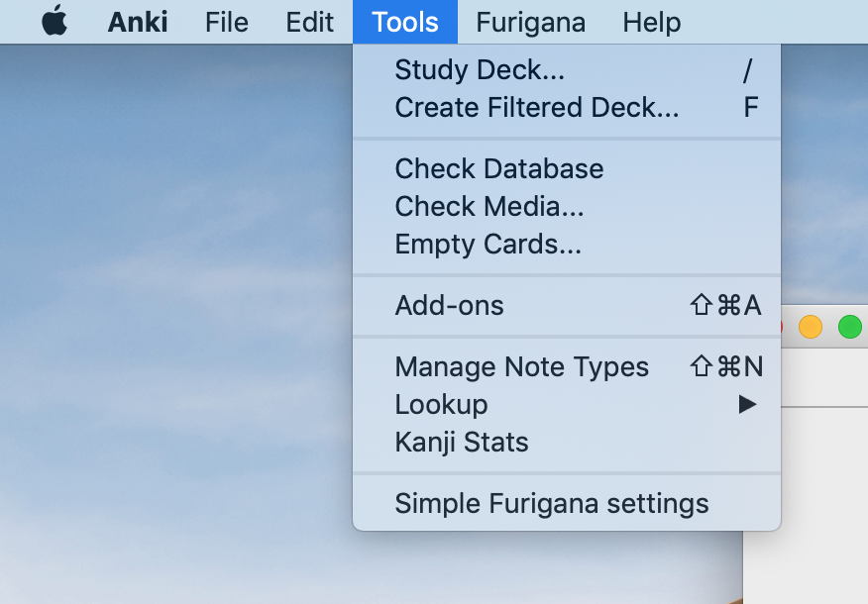
Task: Click the yellow minimize button of background window
Action: click(x=811, y=327)
